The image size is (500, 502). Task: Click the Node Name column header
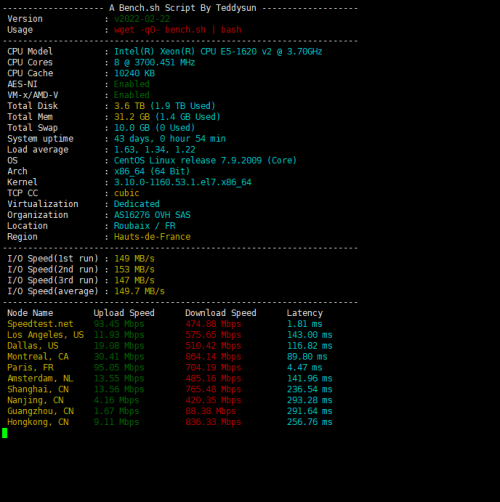pos(30,313)
